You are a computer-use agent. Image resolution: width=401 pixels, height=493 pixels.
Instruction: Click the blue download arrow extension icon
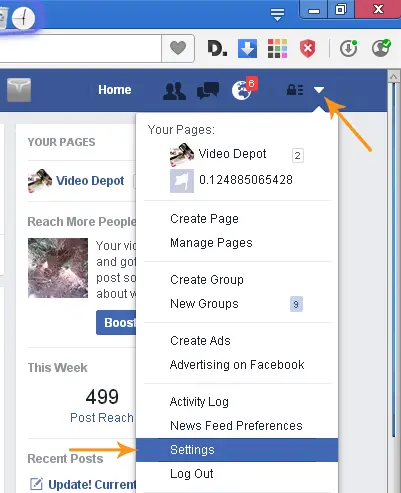pyautogui.click(x=247, y=49)
